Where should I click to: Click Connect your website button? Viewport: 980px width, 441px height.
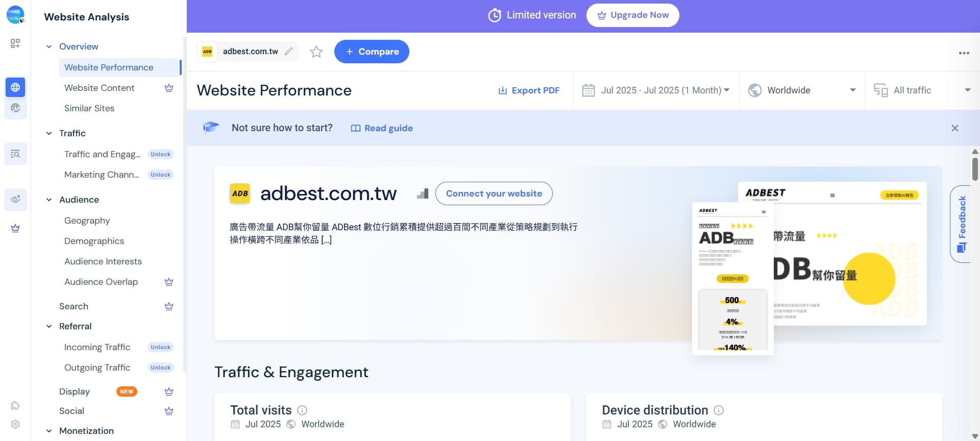(x=494, y=193)
